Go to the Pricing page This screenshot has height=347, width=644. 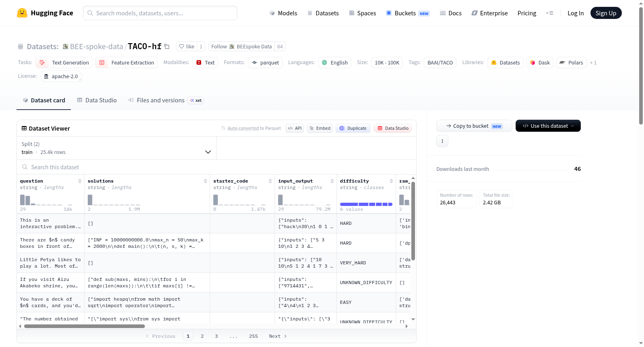click(527, 13)
